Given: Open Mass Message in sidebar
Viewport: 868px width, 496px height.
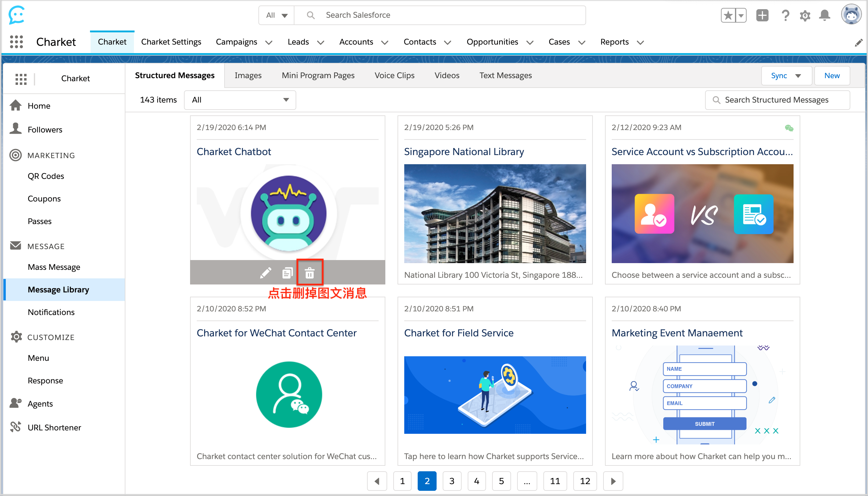Looking at the screenshot, I should coord(54,267).
